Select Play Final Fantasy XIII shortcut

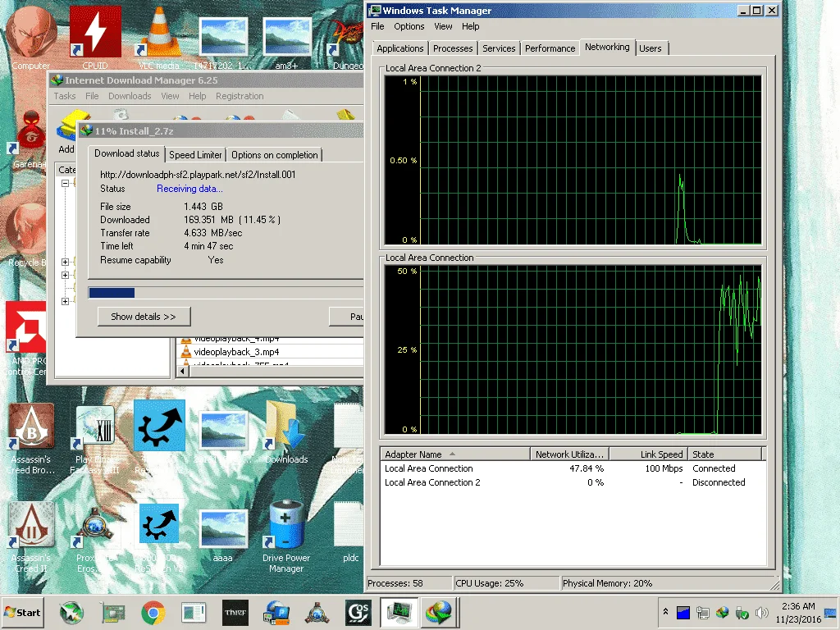tap(95, 440)
